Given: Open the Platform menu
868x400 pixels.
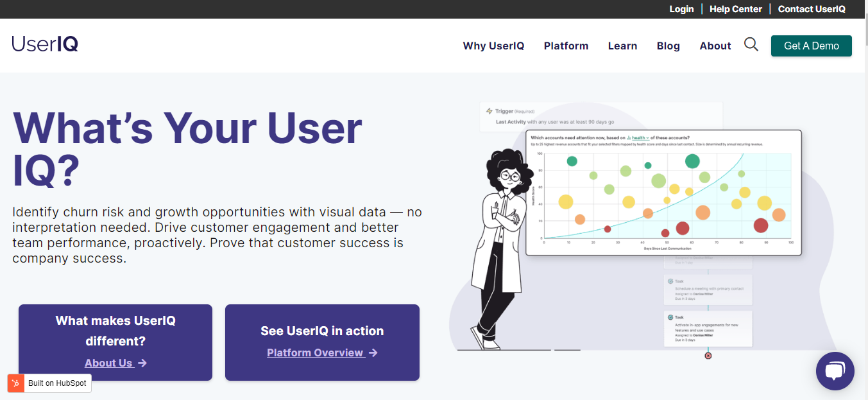Looking at the screenshot, I should tap(566, 46).
